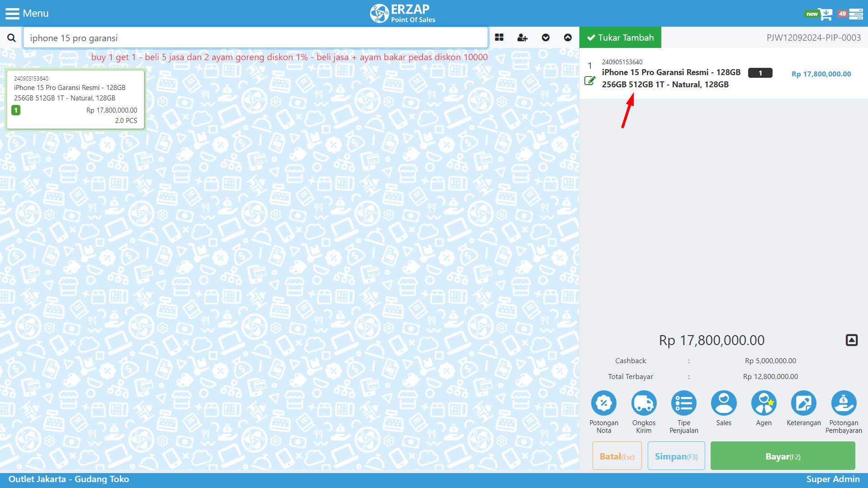
Task: Open Tipe Penjualan options
Action: click(x=684, y=412)
